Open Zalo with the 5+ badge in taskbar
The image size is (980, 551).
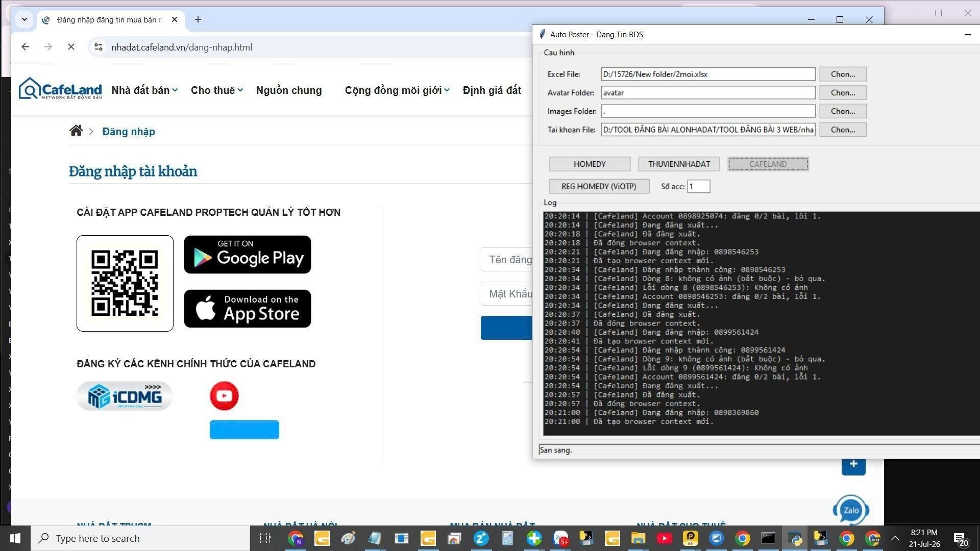coord(560,538)
